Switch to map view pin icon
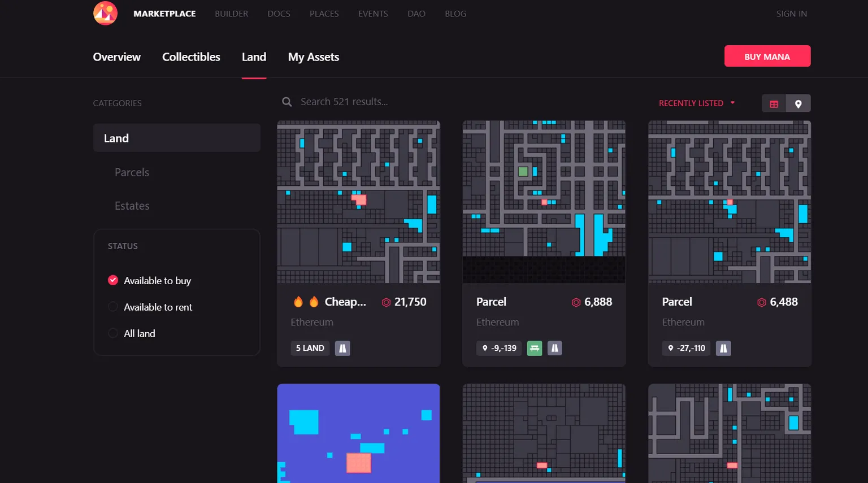Viewport: 868px width, 483px height. [798, 104]
